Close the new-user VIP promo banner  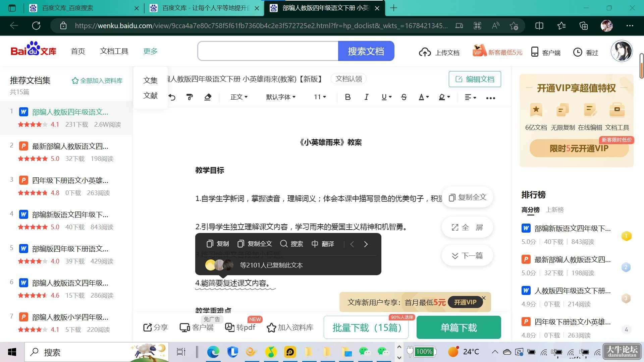pyautogui.click(x=484, y=298)
